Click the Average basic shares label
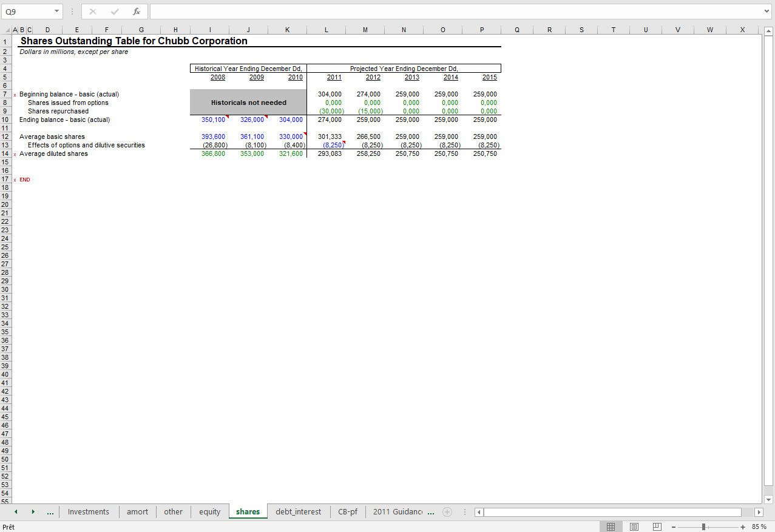The height and width of the screenshot is (532, 775). tap(52, 136)
